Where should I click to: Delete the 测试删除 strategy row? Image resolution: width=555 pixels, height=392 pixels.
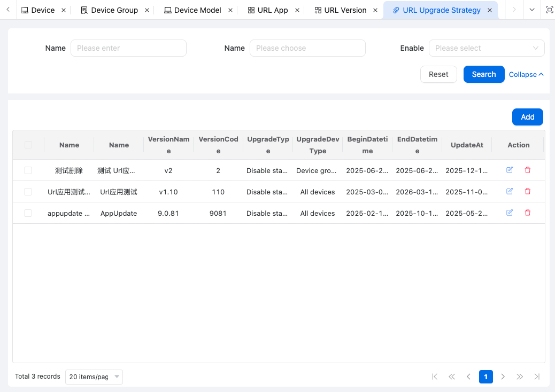point(528,170)
